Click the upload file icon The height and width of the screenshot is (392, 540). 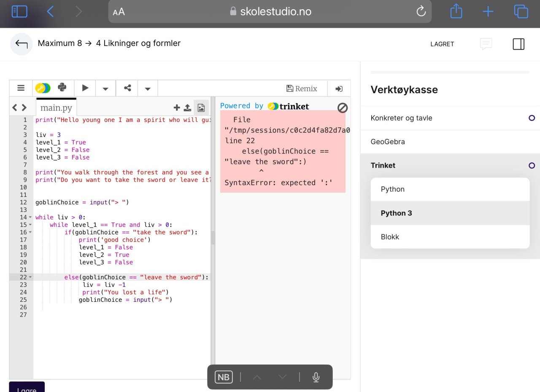point(188,108)
